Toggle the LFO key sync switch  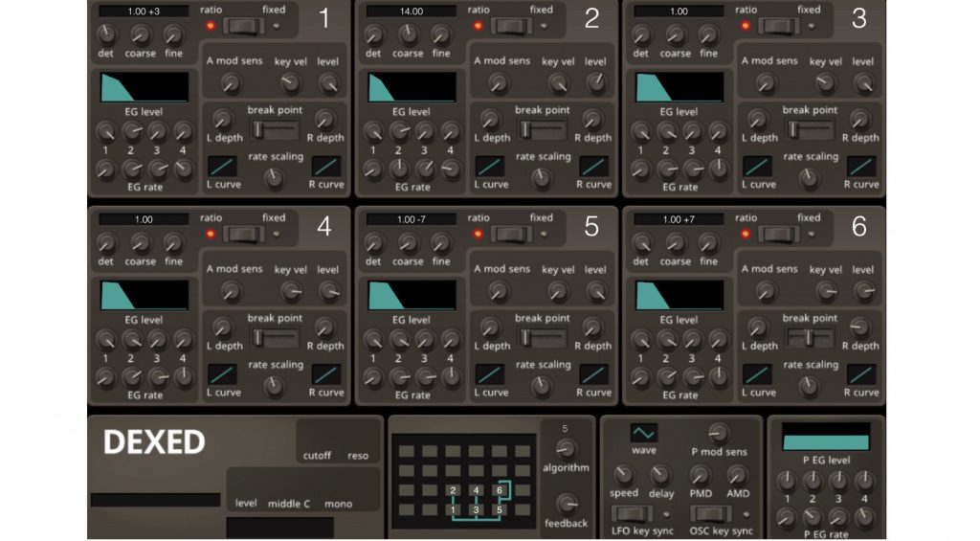tap(632, 514)
